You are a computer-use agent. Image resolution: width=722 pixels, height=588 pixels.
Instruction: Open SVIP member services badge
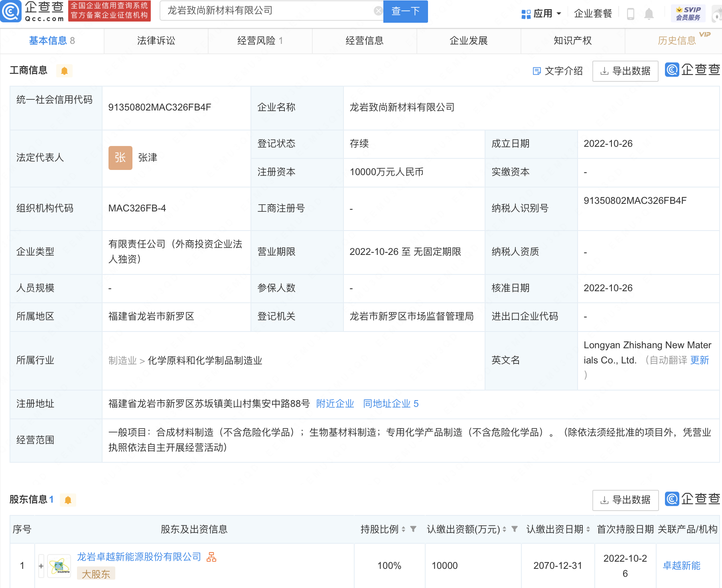pyautogui.click(x=688, y=14)
